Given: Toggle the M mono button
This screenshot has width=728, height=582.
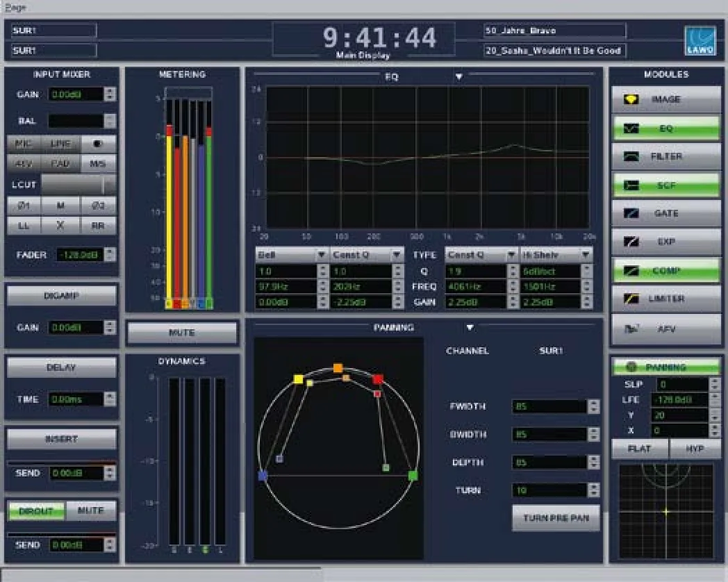Looking at the screenshot, I should [60, 205].
